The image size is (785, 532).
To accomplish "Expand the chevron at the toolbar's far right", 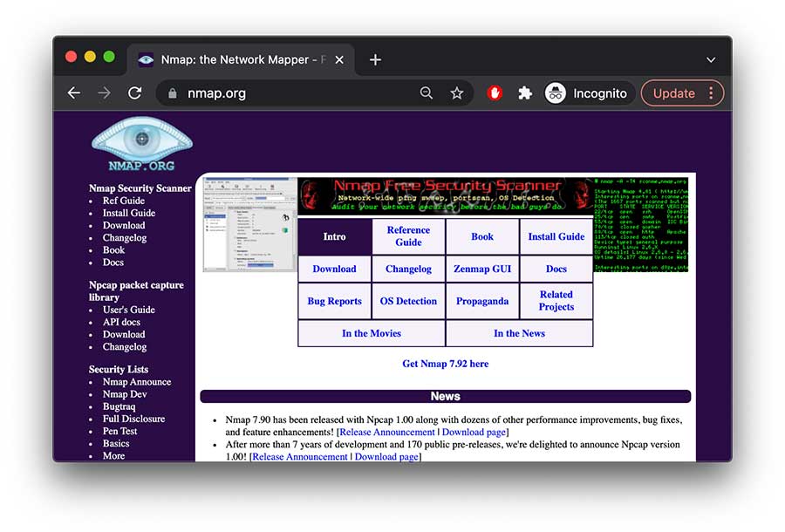I will 711,59.
